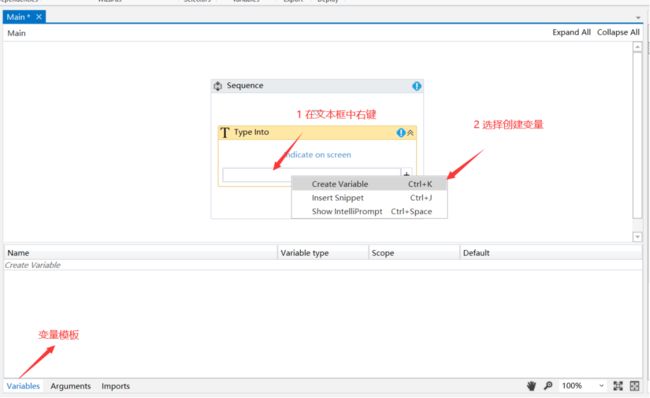Click Indicate on screen link
Viewport: 650px width, 398px height.
318,155
